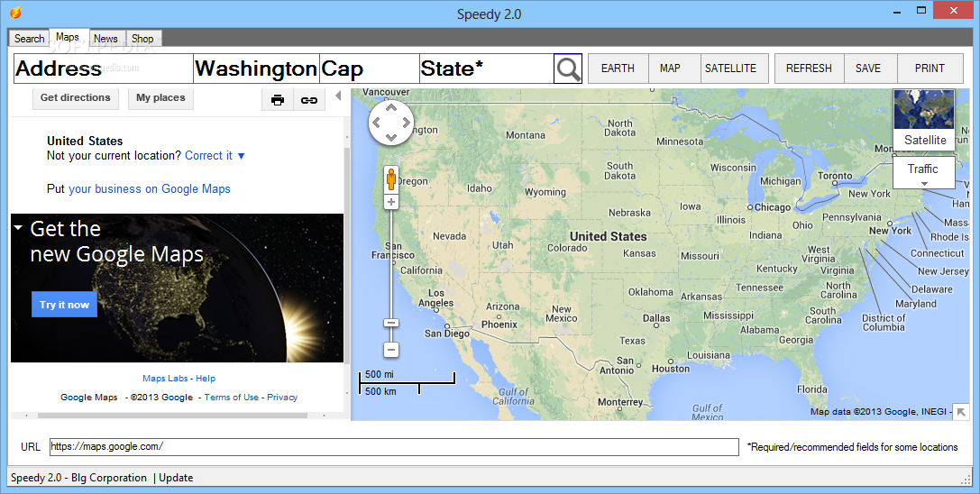Screen dimensions: 980x494
Task: Click the Address input field
Action: pyautogui.click(x=104, y=69)
